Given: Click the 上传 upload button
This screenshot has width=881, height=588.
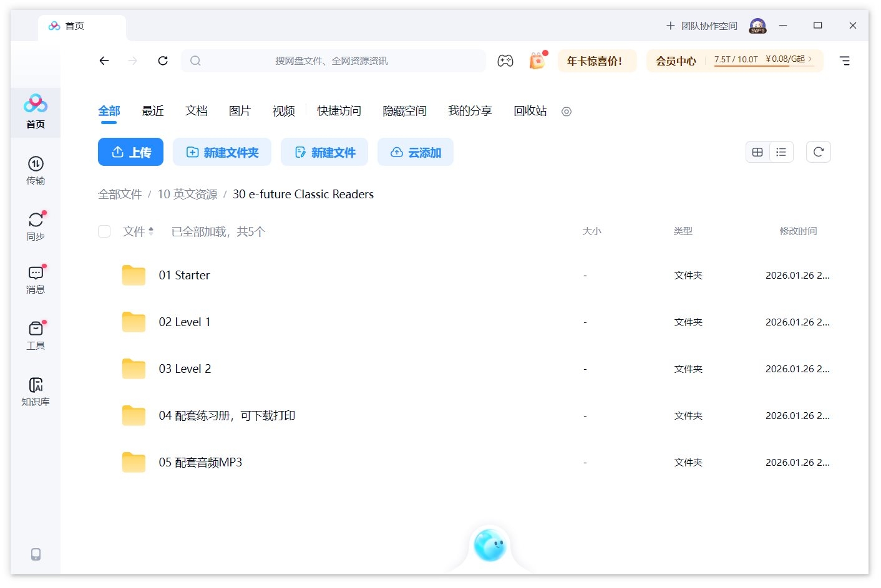Looking at the screenshot, I should tap(130, 152).
